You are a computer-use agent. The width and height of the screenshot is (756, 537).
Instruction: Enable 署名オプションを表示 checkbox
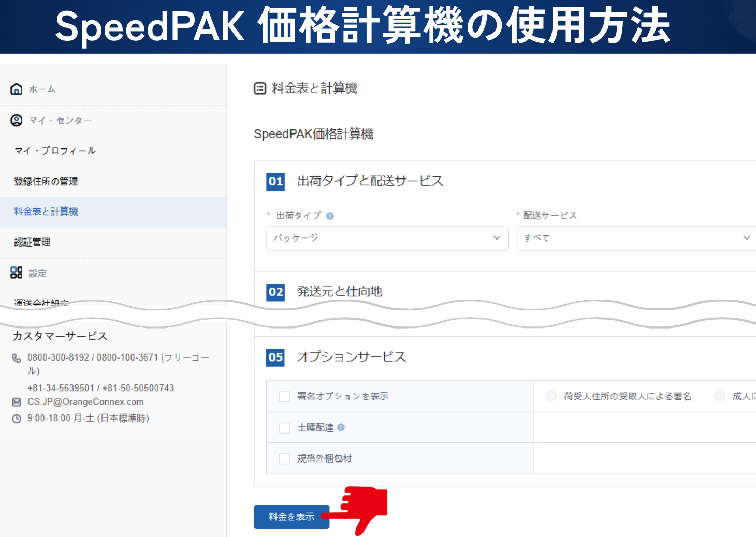tap(284, 396)
